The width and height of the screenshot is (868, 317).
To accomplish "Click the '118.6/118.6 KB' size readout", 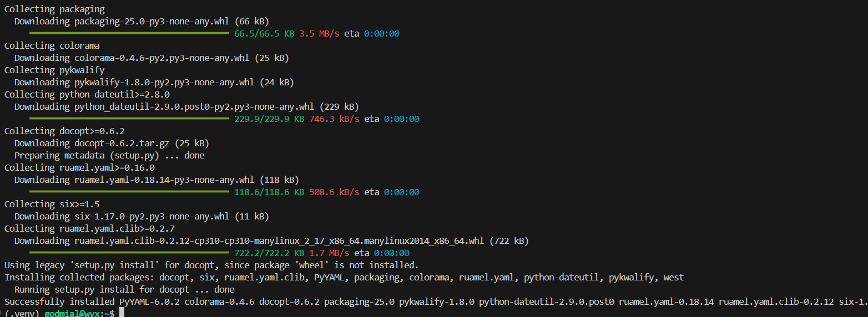I will [x=269, y=192].
